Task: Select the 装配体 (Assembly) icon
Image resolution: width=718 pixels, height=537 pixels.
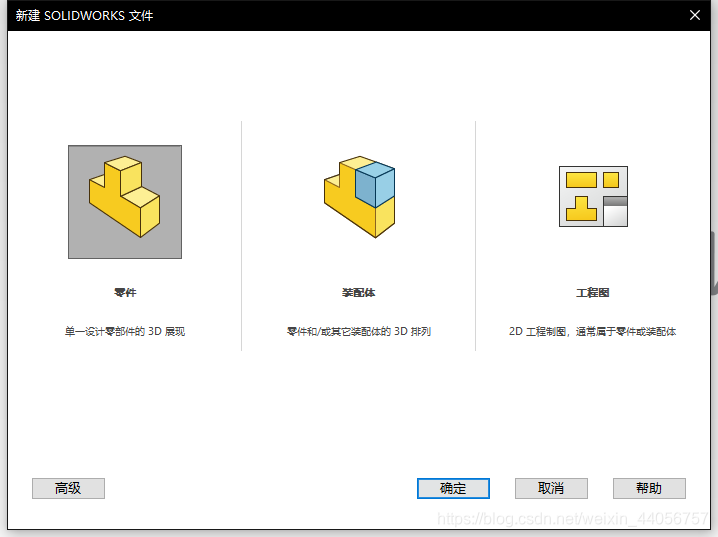Action: point(359,197)
